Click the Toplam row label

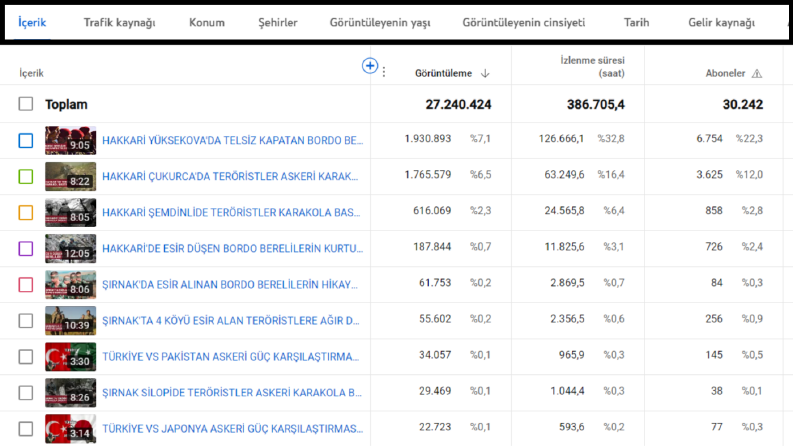pyautogui.click(x=66, y=104)
